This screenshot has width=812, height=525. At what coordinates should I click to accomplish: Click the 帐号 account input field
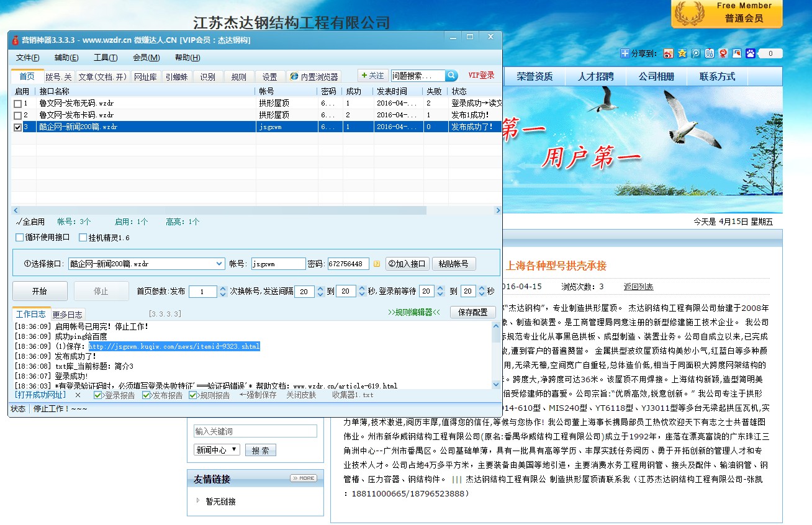point(278,264)
